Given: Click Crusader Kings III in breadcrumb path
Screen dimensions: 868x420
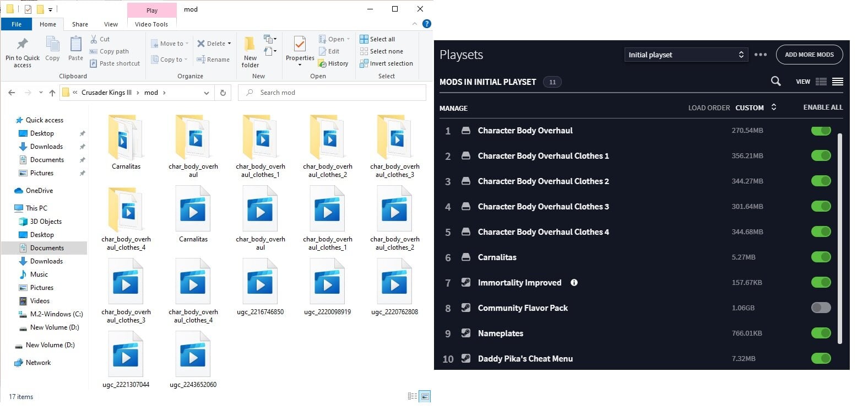Looking at the screenshot, I should pyautogui.click(x=106, y=93).
